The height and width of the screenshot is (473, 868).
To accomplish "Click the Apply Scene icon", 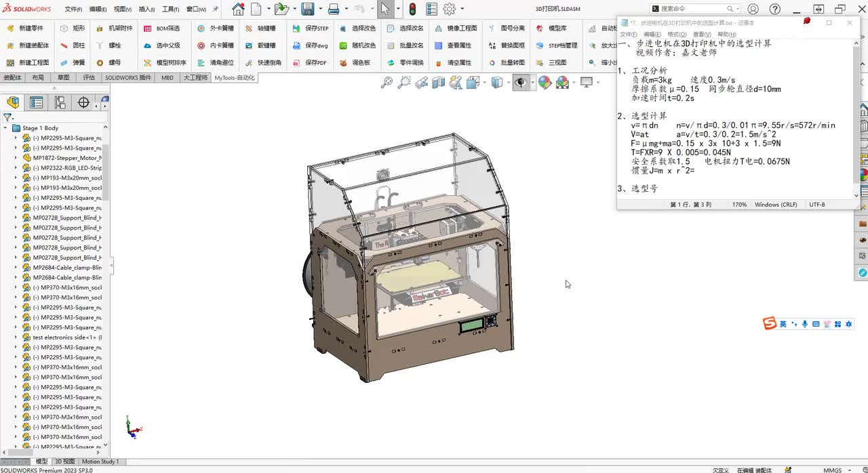I will pos(562,83).
